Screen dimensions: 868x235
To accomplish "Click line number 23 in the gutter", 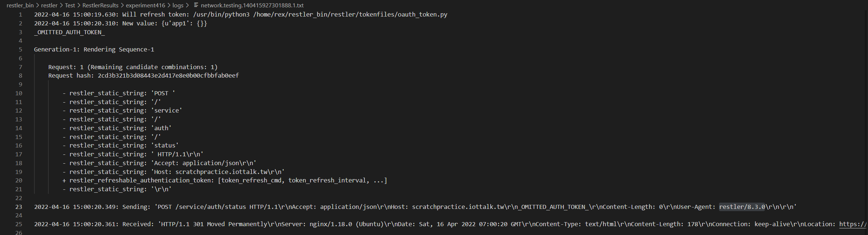I will 19,207.
